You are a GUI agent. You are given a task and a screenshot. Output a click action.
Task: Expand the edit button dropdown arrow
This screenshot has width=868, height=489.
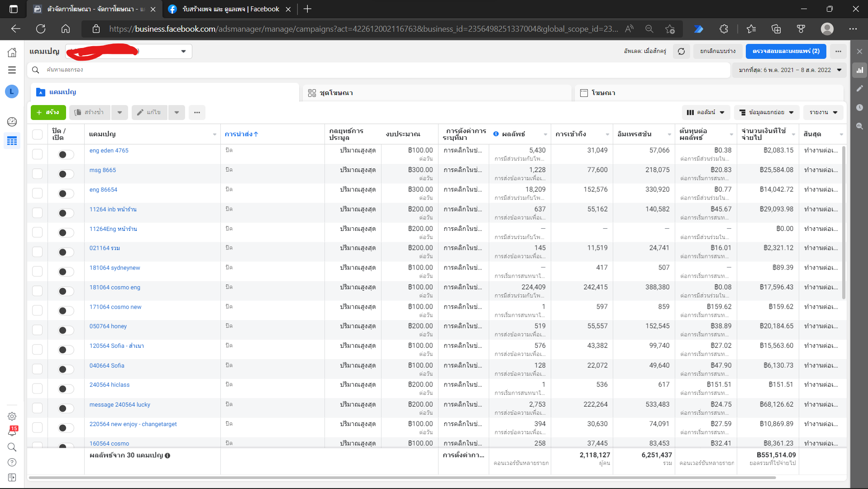[x=176, y=112]
